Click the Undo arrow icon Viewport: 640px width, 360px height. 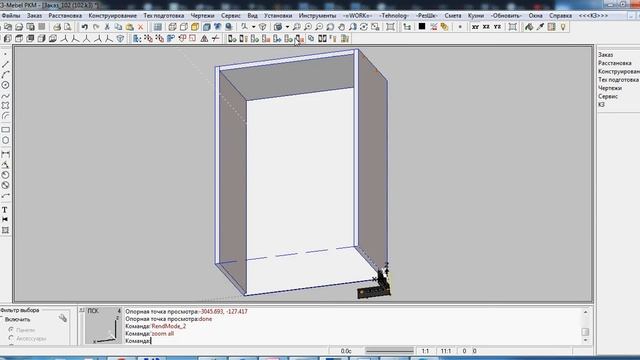click(84, 27)
